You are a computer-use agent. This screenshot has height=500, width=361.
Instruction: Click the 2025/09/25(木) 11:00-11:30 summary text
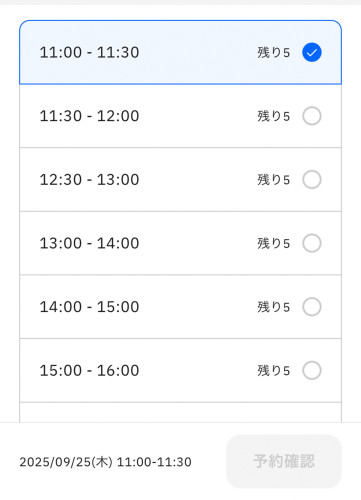105,462
